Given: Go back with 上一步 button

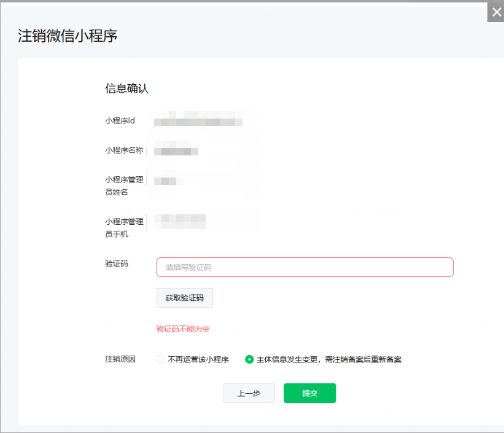Looking at the screenshot, I should (249, 393).
